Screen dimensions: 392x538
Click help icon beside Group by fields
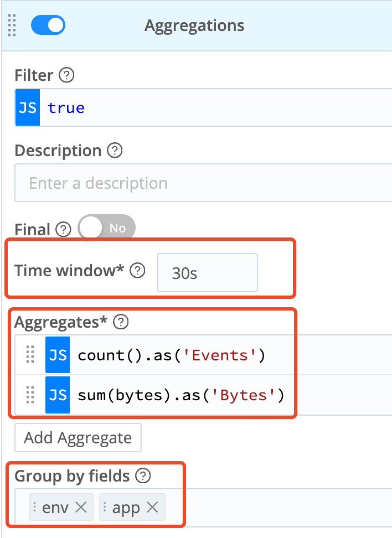point(143,475)
